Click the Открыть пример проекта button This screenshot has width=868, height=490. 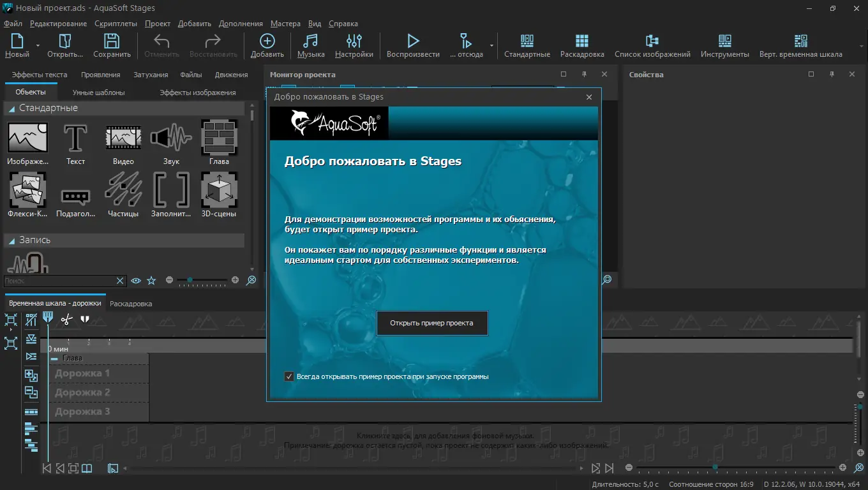pyautogui.click(x=432, y=323)
